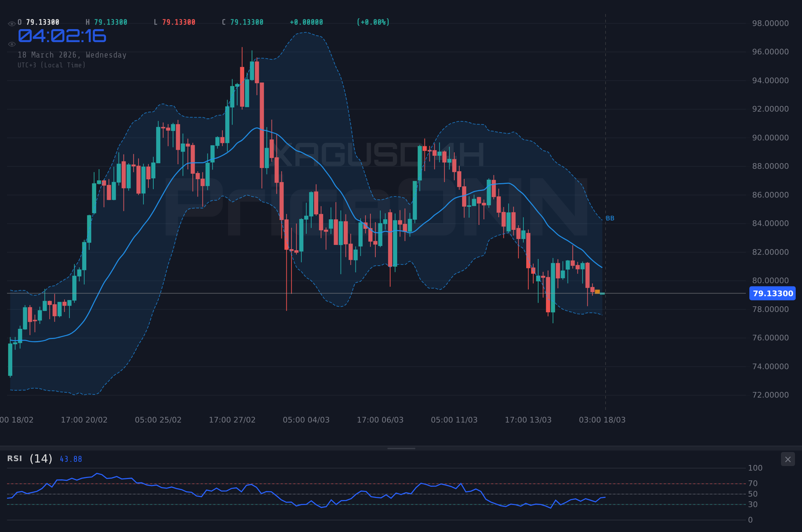The width and height of the screenshot is (802, 532).
Task: Click the 94.00000 price axis label
Action: 770,81
